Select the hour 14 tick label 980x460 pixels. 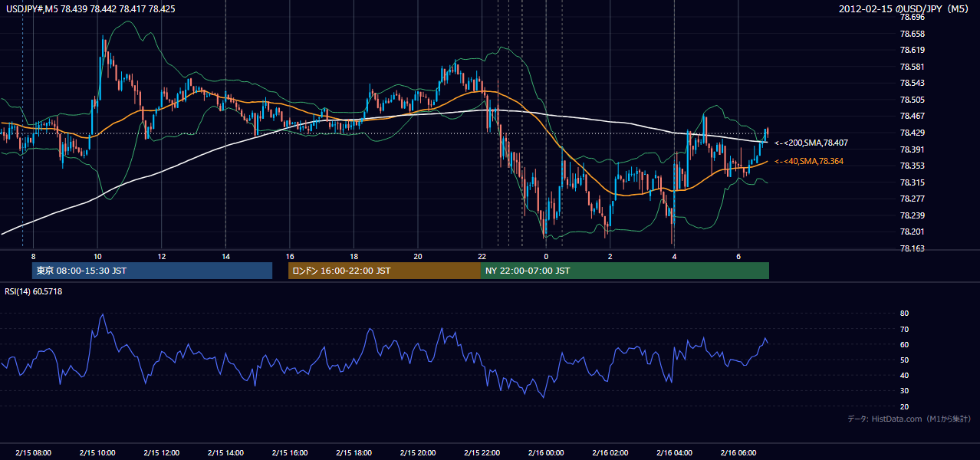tap(225, 256)
